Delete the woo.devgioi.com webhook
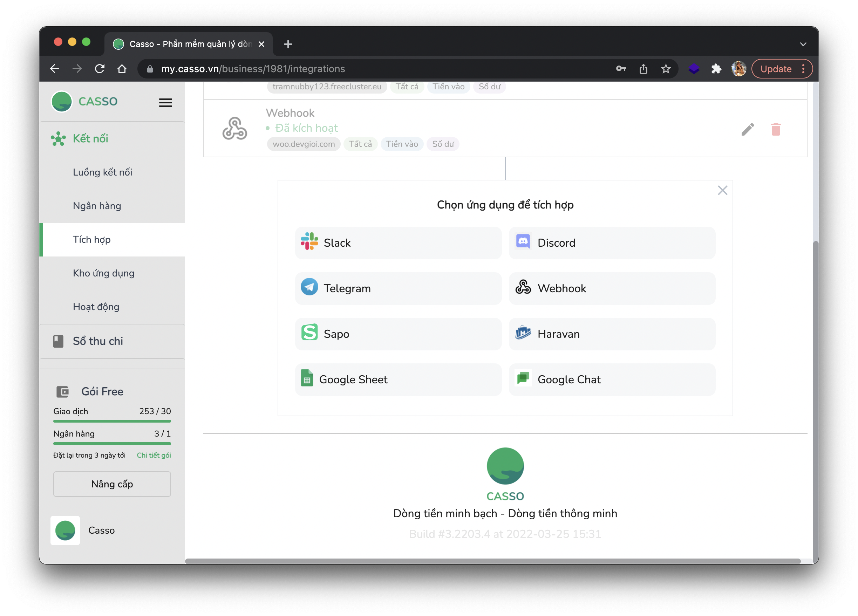 click(x=776, y=129)
